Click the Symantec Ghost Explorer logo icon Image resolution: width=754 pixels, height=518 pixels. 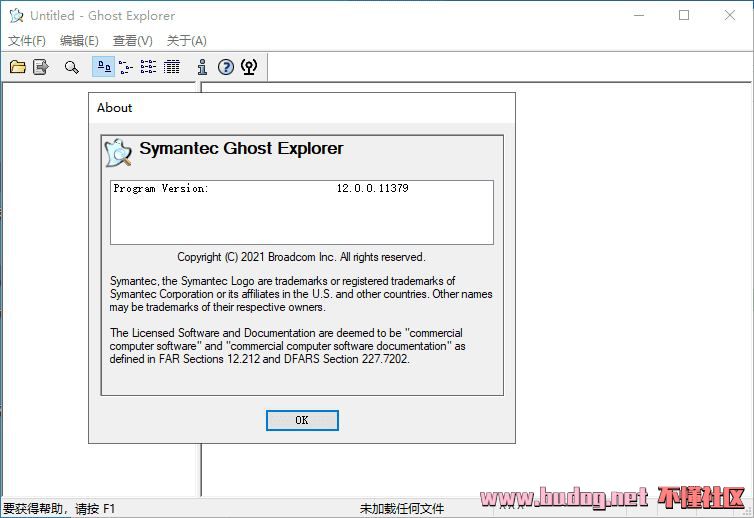pos(118,152)
